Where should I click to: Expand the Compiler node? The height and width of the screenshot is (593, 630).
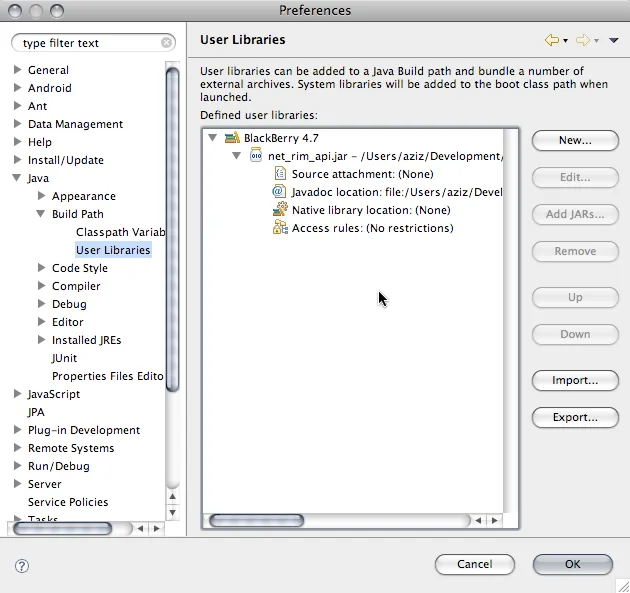[x=41, y=286]
